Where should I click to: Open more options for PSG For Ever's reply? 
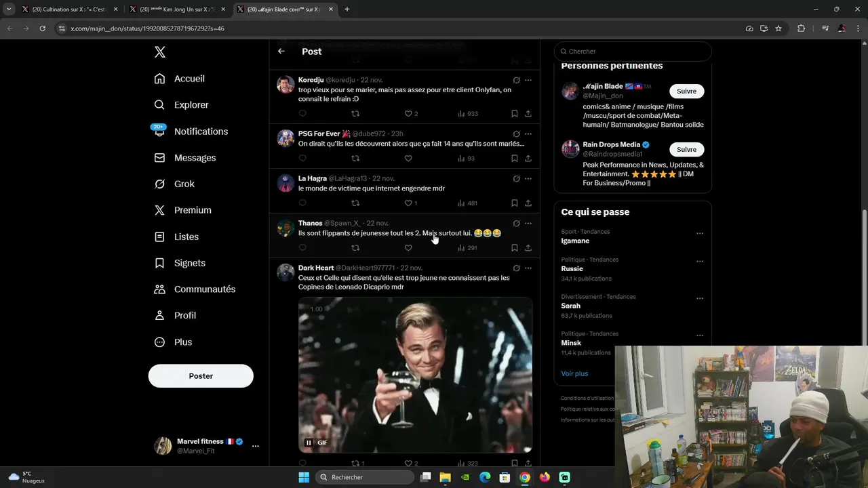pyautogui.click(x=528, y=134)
